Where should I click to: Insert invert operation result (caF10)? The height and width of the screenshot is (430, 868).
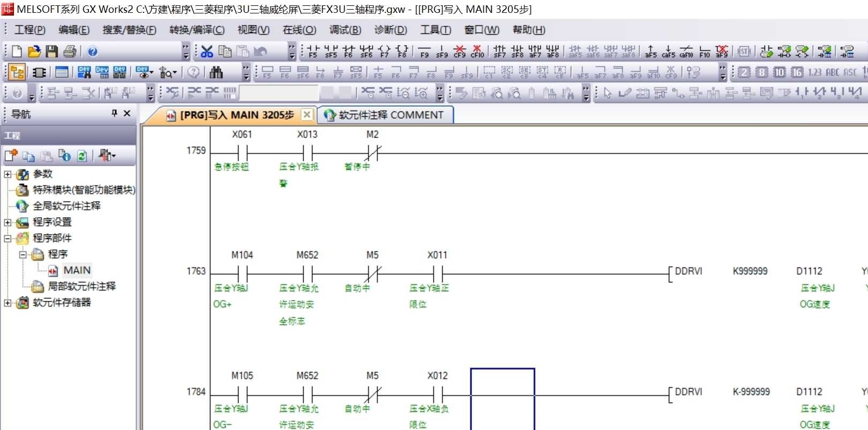686,51
